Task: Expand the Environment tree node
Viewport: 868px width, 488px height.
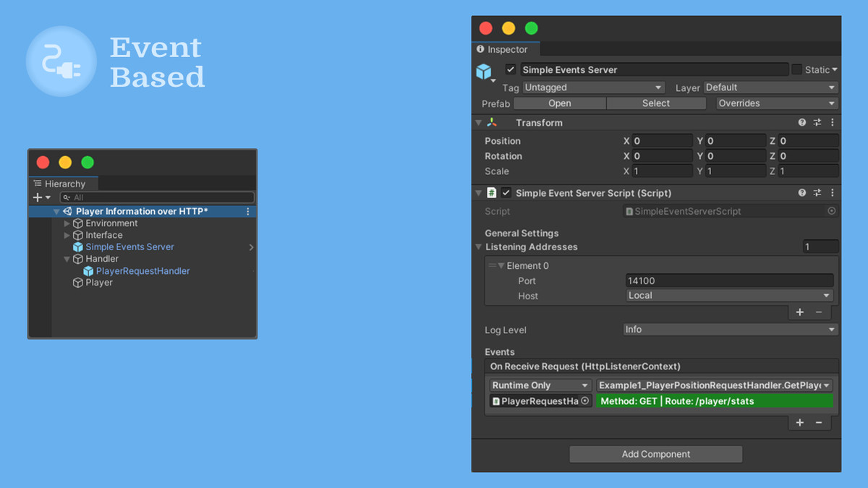Action: [x=67, y=223]
